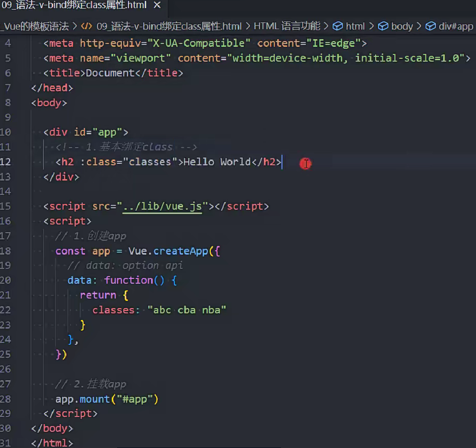
Task: Click line number 22 in gutter
Action: (x=5, y=310)
